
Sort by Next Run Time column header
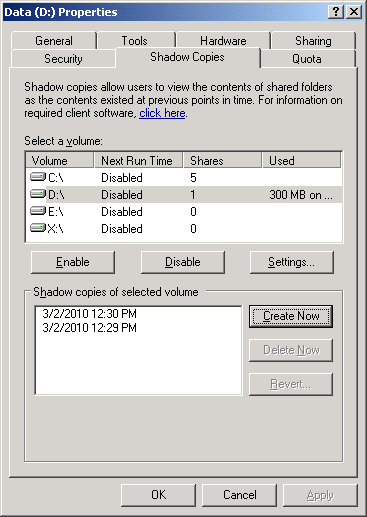[139, 161]
